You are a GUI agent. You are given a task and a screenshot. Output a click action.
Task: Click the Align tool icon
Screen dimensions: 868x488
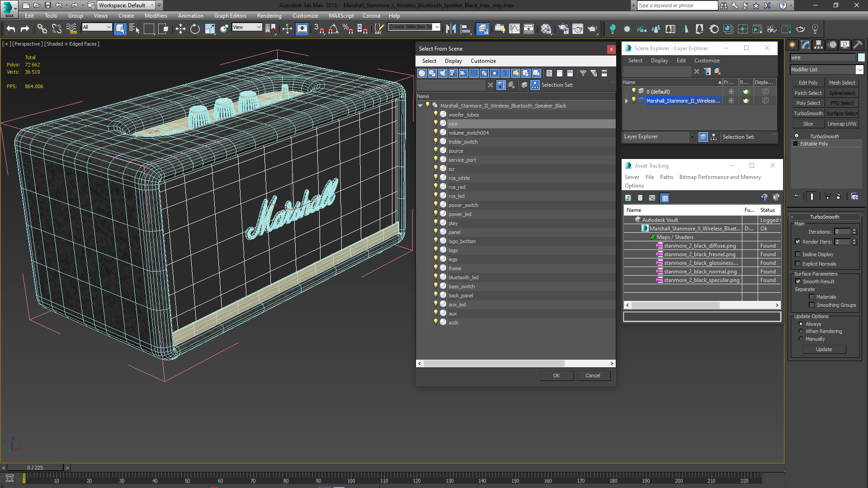466,29
